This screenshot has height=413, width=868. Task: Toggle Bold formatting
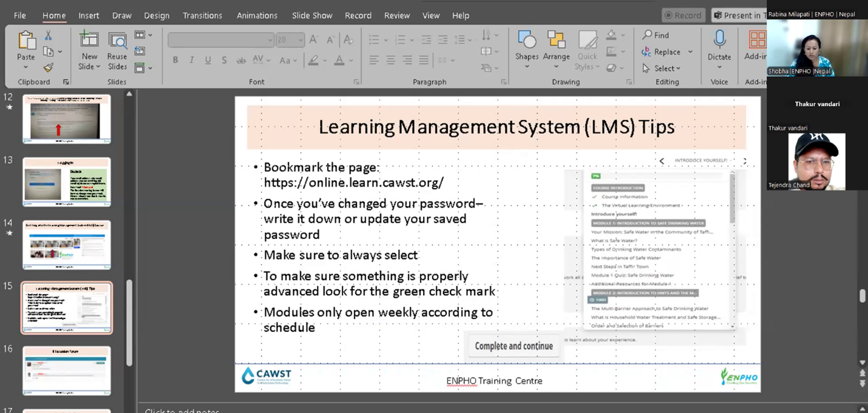(175, 60)
